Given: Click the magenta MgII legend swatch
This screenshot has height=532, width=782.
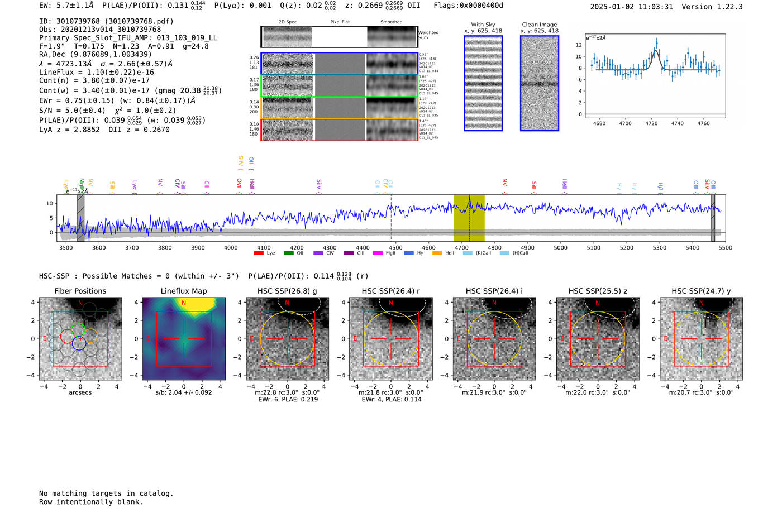Looking at the screenshot, I should (378, 253).
